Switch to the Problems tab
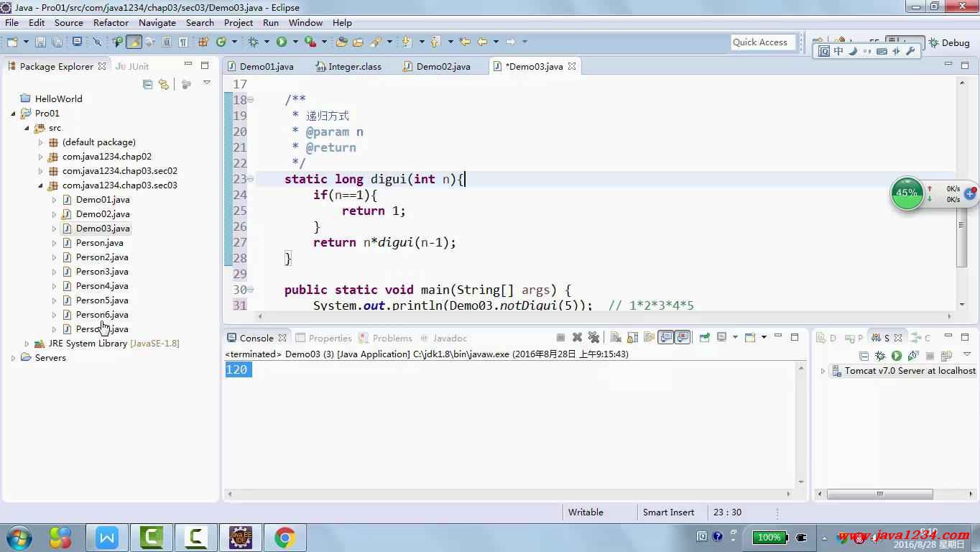 pyautogui.click(x=385, y=338)
